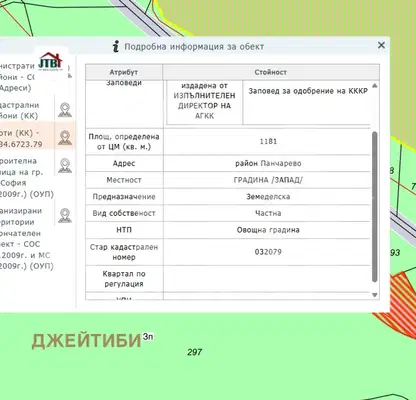This screenshot has height=400, width=416.
Task: Click the JTB house logo
Action: (x=50, y=62)
